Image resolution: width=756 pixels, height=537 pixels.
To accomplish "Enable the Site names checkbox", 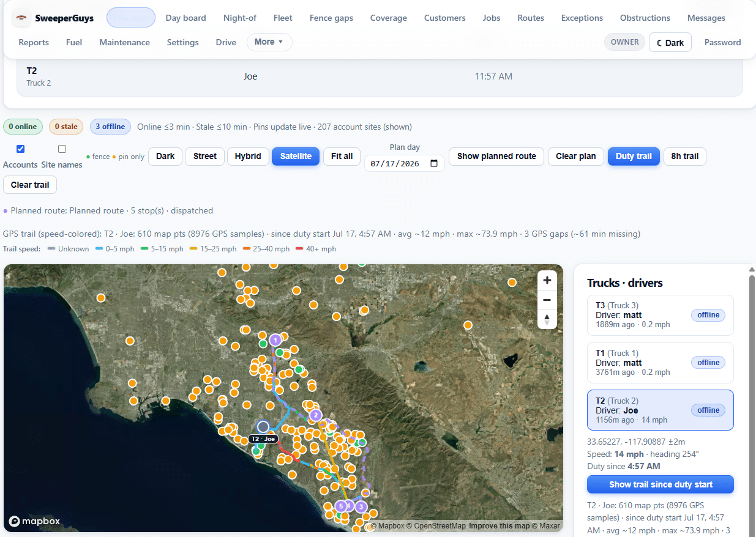I will point(62,149).
